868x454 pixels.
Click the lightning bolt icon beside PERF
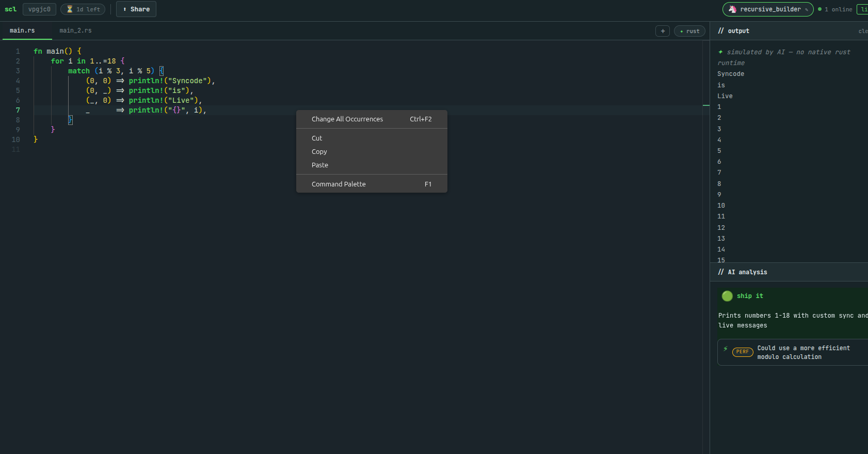726,349
